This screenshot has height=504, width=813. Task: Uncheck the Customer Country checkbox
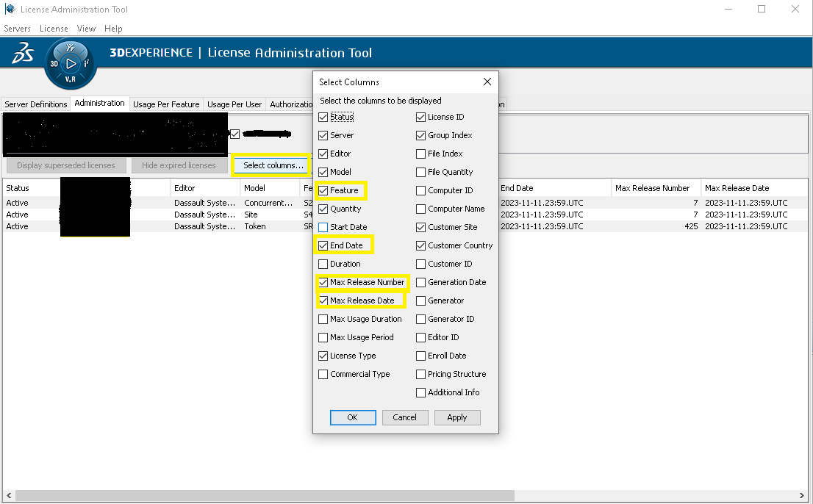(x=421, y=245)
